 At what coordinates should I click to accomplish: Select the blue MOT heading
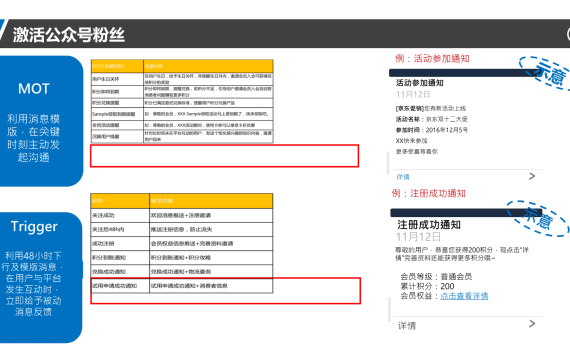point(34,89)
